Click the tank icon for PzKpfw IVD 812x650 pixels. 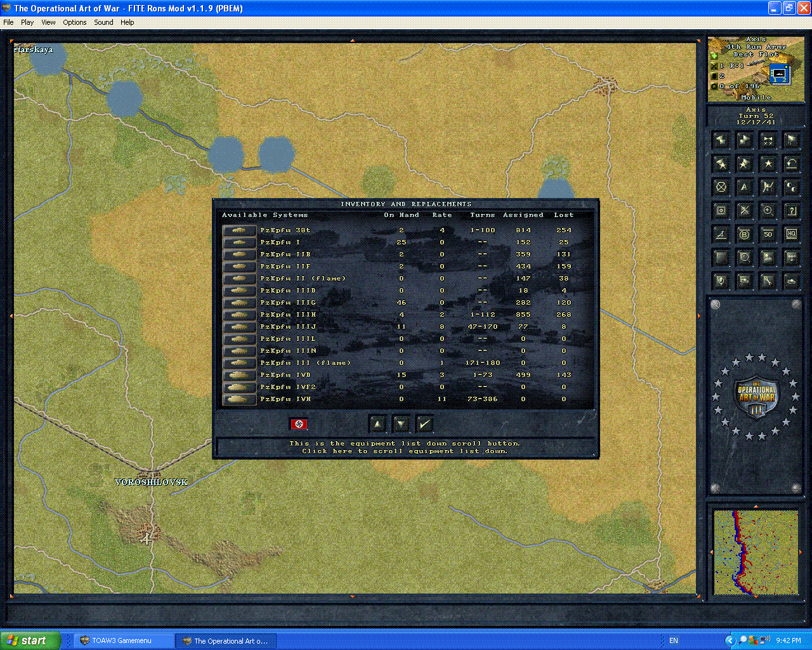tap(239, 375)
